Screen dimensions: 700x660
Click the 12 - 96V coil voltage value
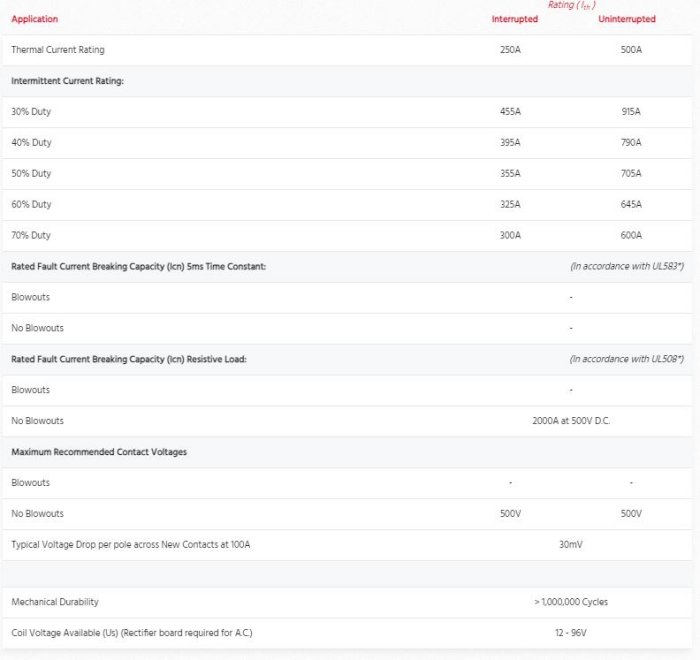point(571,633)
